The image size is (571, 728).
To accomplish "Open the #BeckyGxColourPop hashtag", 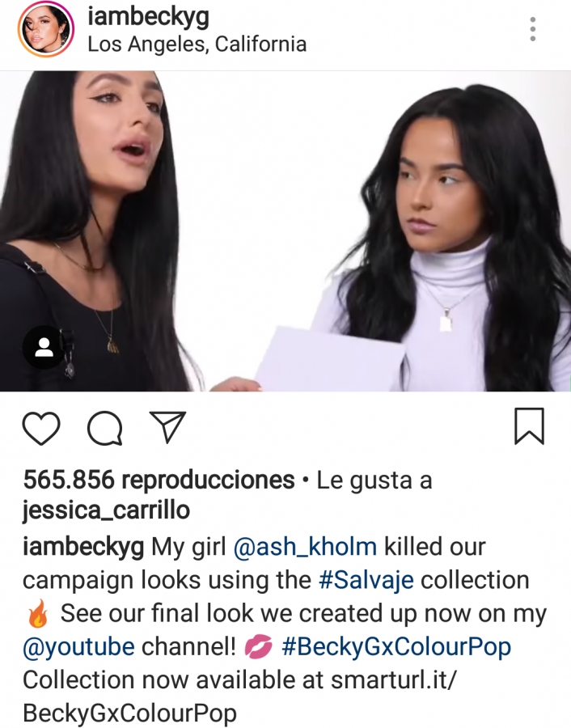I will (396, 647).
